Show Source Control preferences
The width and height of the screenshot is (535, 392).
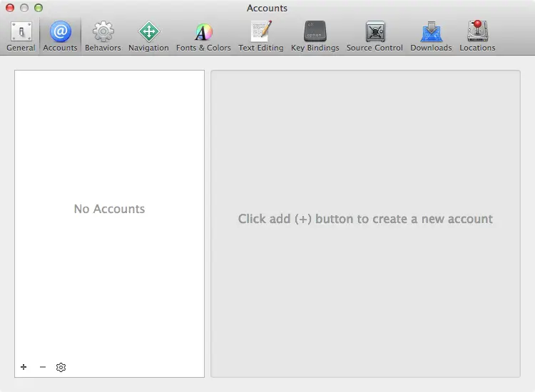(374, 36)
